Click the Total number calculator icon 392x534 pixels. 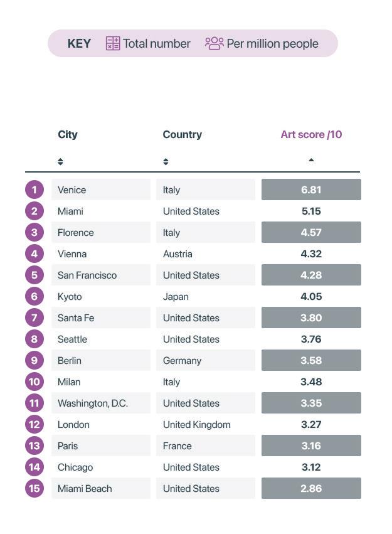pyautogui.click(x=113, y=43)
